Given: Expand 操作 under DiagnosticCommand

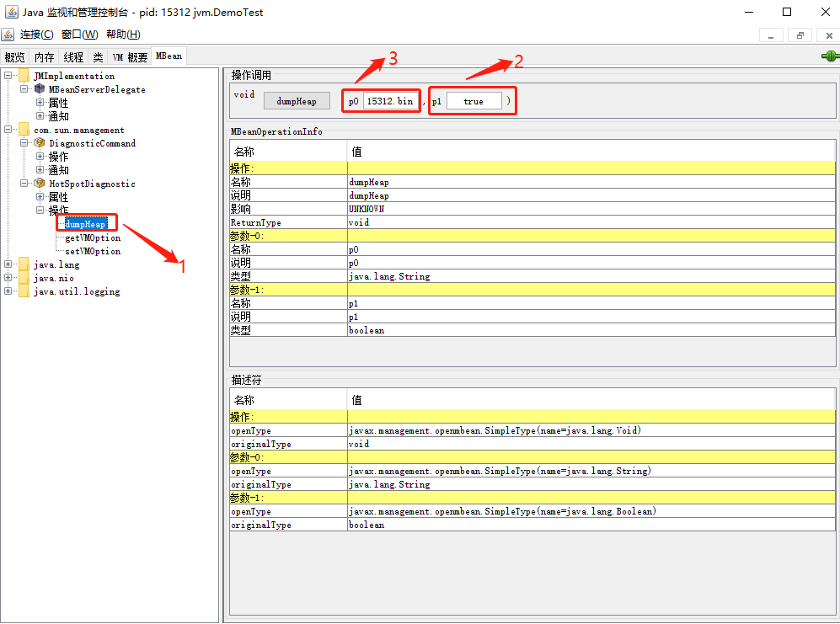Looking at the screenshot, I should [x=40, y=157].
